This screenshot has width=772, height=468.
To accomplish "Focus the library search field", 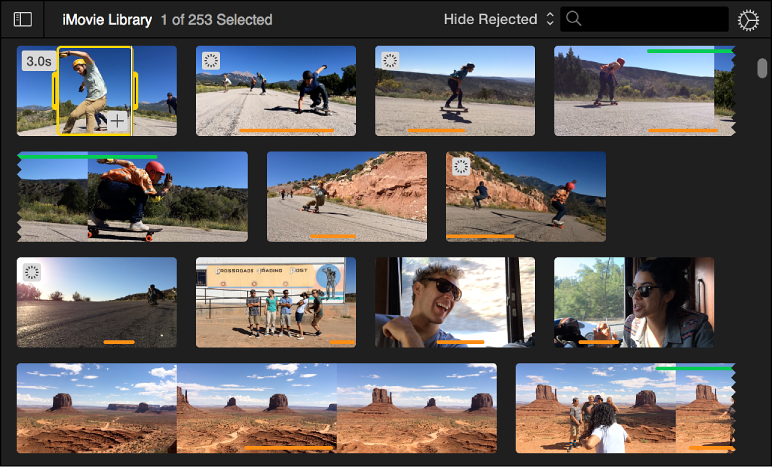I will pos(644,19).
